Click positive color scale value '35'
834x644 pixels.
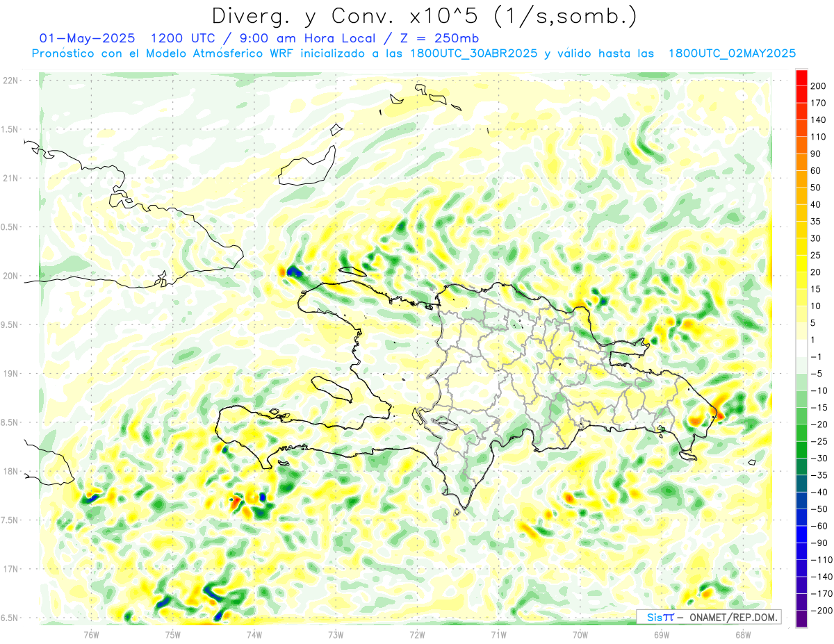click(x=817, y=222)
